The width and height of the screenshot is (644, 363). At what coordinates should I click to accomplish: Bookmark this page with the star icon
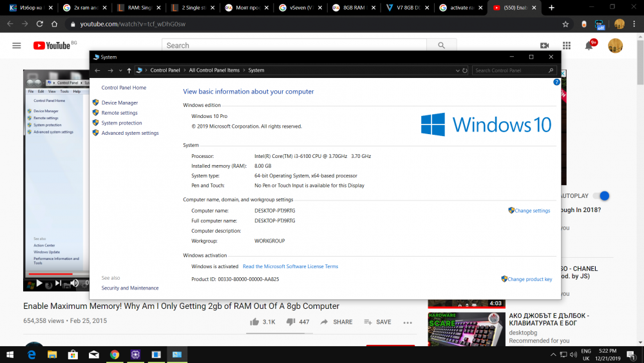point(565,25)
